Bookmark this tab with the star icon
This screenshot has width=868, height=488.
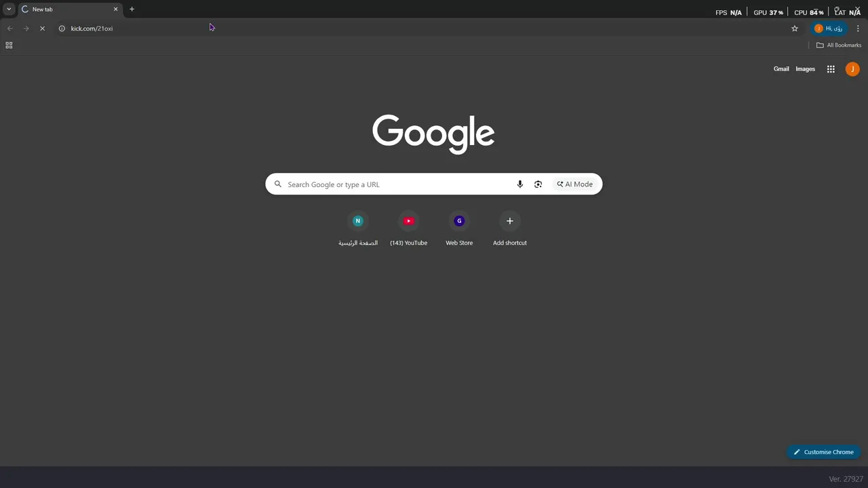pyautogui.click(x=795, y=28)
